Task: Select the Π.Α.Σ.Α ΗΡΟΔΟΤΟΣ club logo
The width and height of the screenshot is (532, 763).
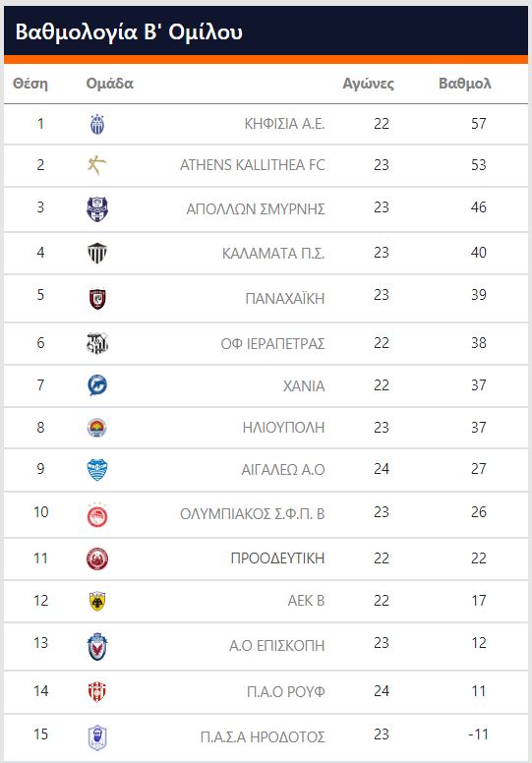Action: (x=97, y=737)
